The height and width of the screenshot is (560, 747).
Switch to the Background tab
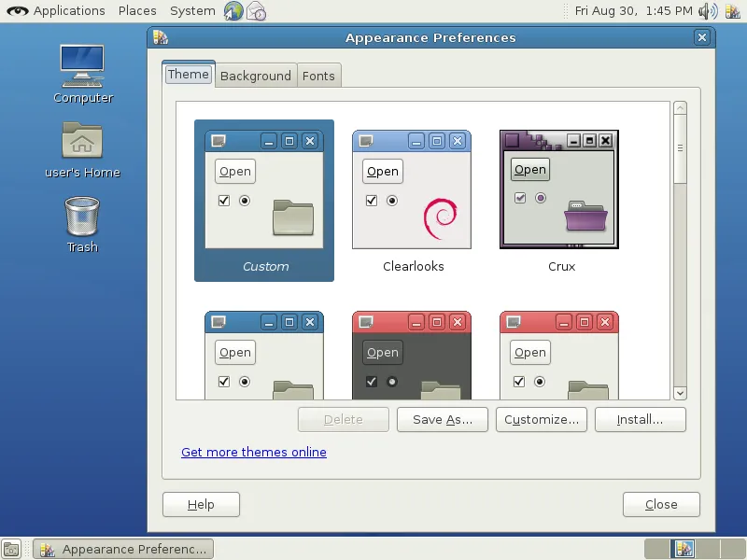(255, 76)
